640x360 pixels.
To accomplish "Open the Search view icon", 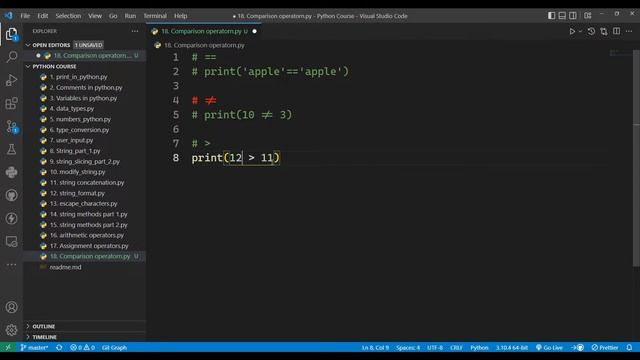I will point(11,57).
